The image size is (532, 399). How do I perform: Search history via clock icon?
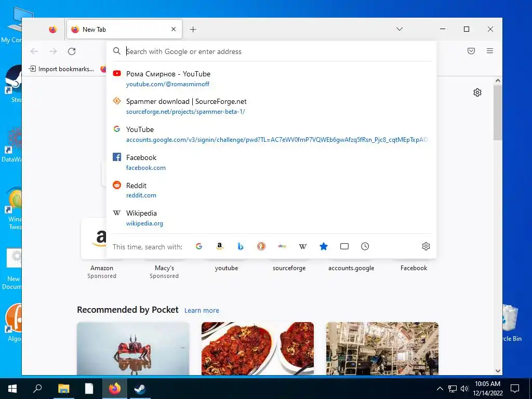[365, 247]
